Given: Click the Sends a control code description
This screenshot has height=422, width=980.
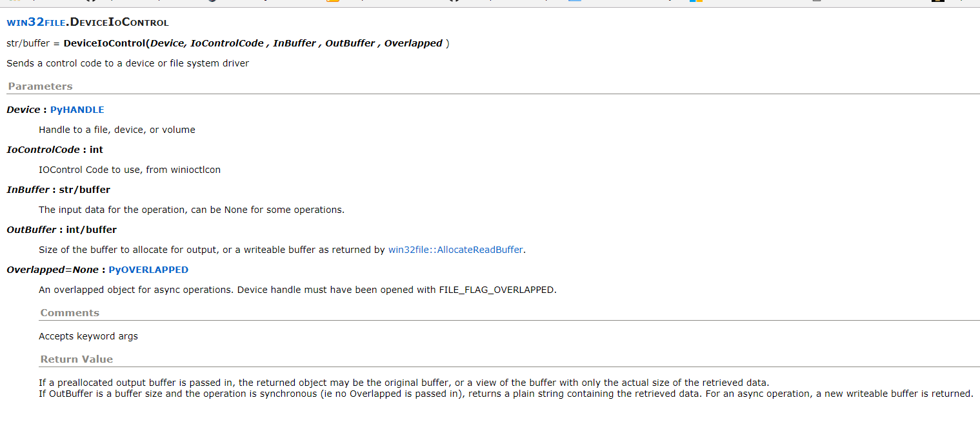Looking at the screenshot, I should click(128, 63).
